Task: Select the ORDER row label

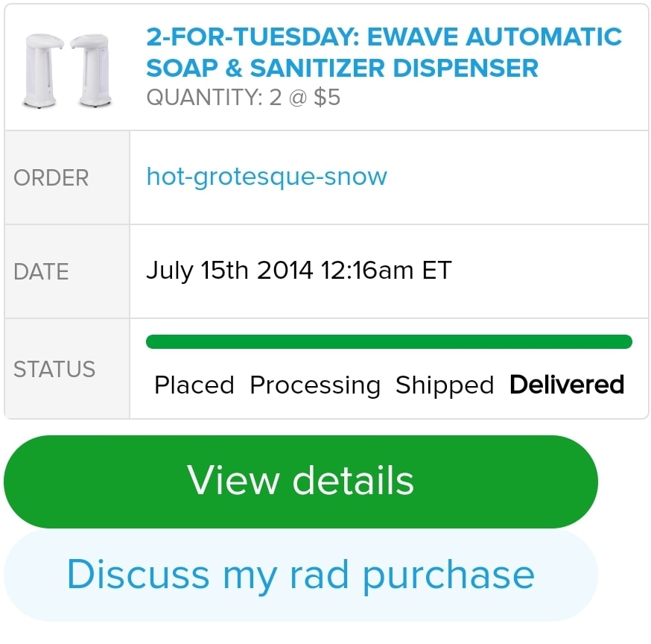Action: (51, 178)
